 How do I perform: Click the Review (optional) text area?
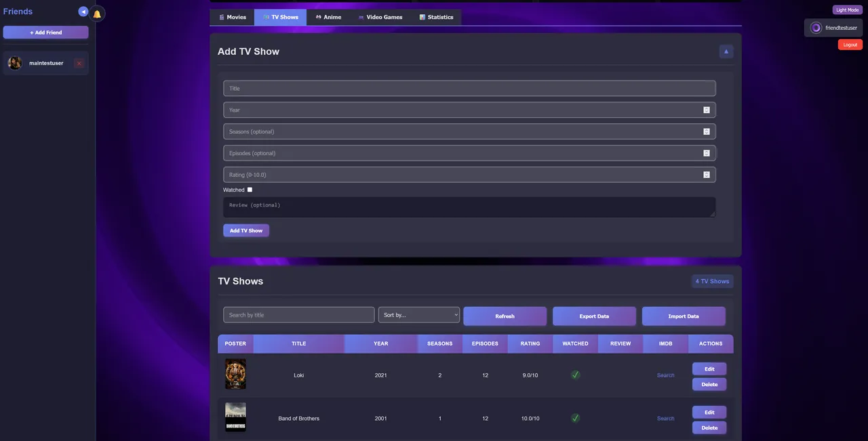click(x=469, y=207)
